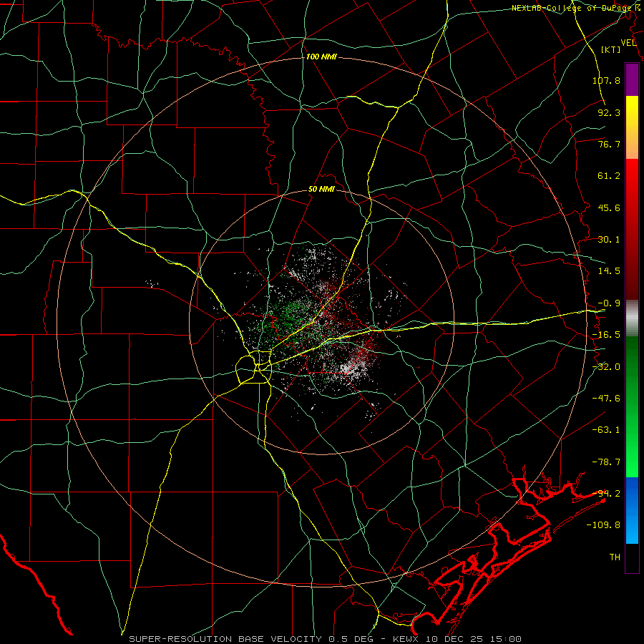Viewport: 644px width, 644px height.
Task: Click the Super-Resolution Base Velocity caption
Action: tap(326, 639)
